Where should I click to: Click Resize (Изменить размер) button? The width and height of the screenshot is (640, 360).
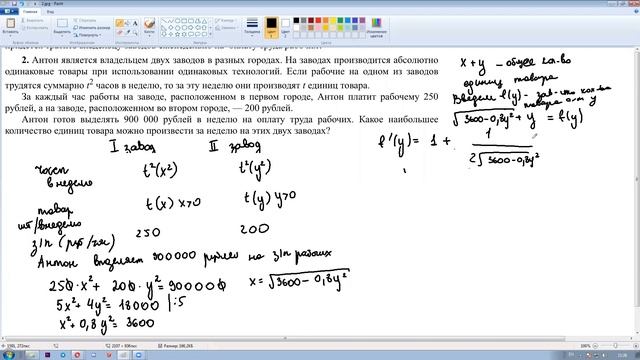pos(92,27)
